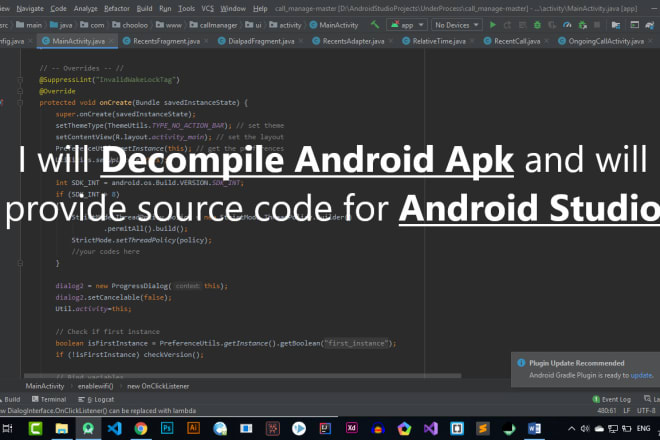Open the Event Log tool window
The height and width of the screenshot is (440, 660).
pyautogui.click(x=612, y=399)
